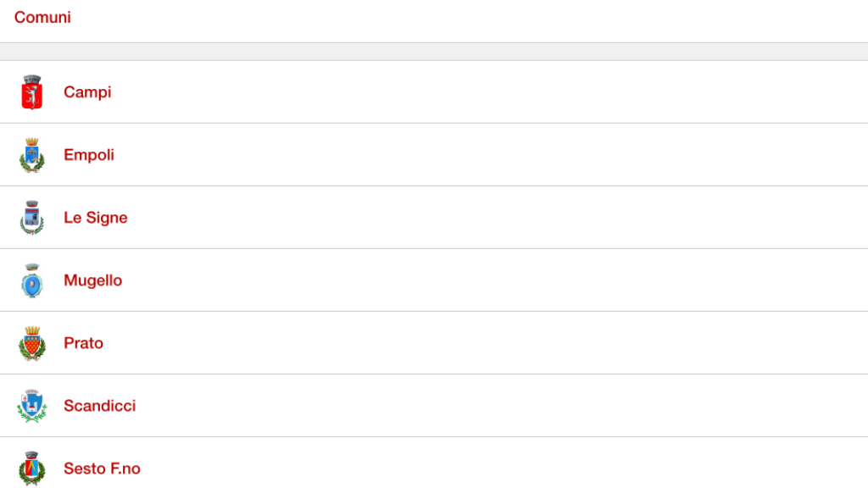Click the Prato red shield crest icon
This screenshot has width=868, height=488.
tap(32, 343)
